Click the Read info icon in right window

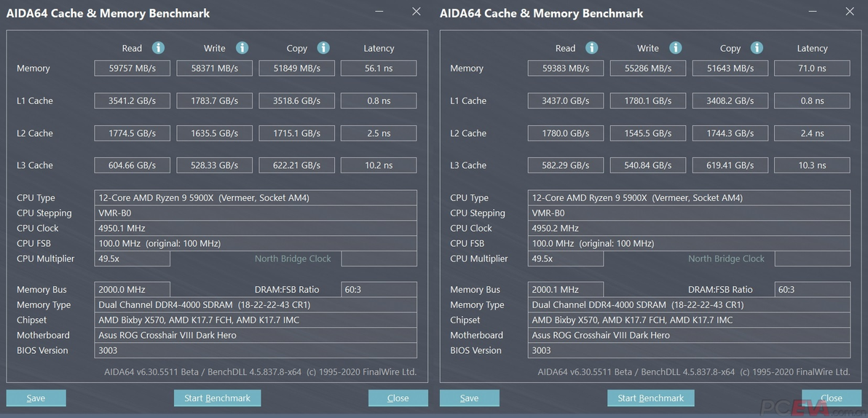click(591, 48)
